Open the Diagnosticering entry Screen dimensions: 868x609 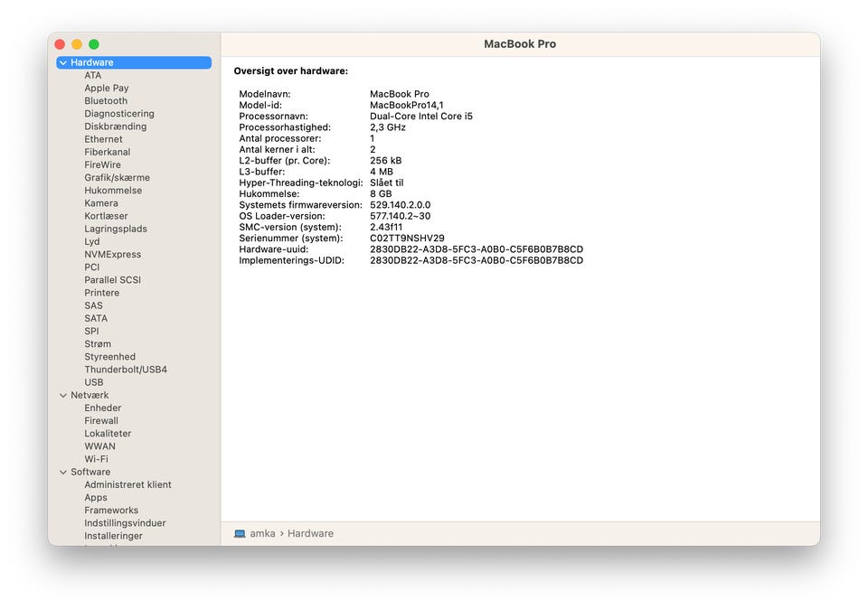click(x=119, y=114)
